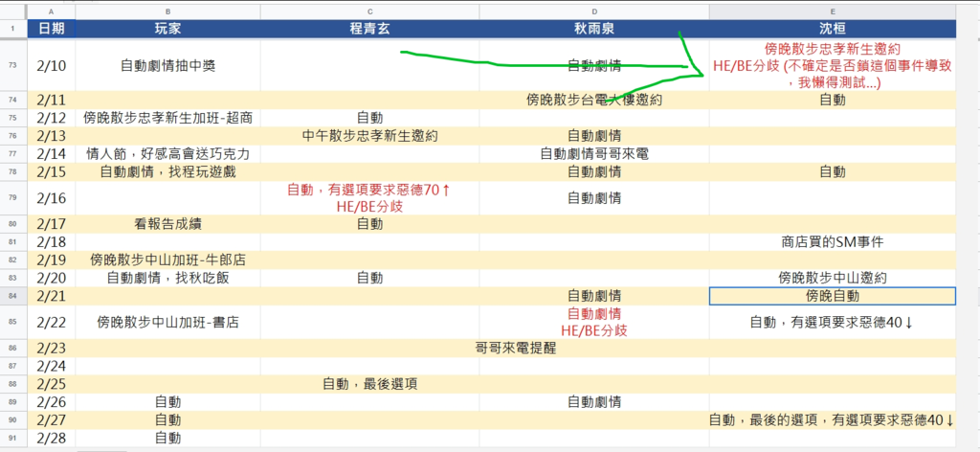The height and width of the screenshot is (452, 980).
Task: Click the 2/14 date cell
Action: (52, 154)
